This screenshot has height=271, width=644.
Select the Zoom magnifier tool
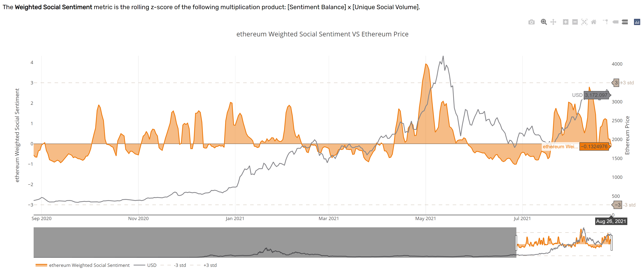(544, 22)
